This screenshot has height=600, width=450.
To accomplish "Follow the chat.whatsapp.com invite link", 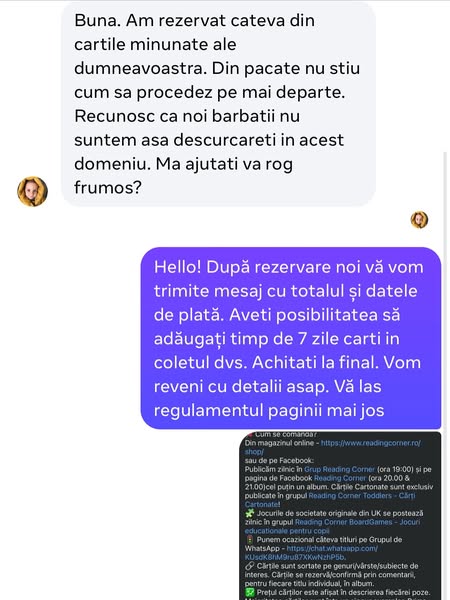I will coord(311,553).
